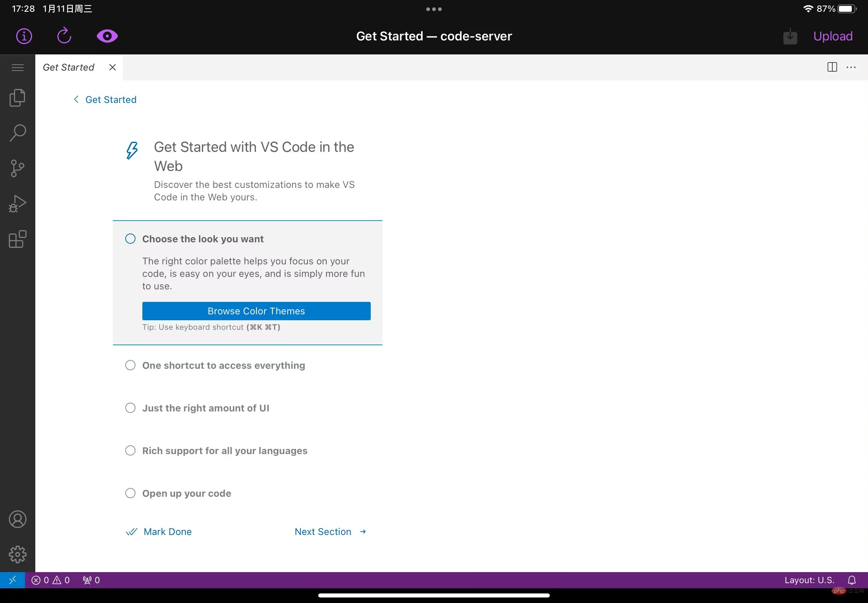Image resolution: width=868 pixels, height=603 pixels.
Task: Click the explorer files icon
Action: pos(17,97)
